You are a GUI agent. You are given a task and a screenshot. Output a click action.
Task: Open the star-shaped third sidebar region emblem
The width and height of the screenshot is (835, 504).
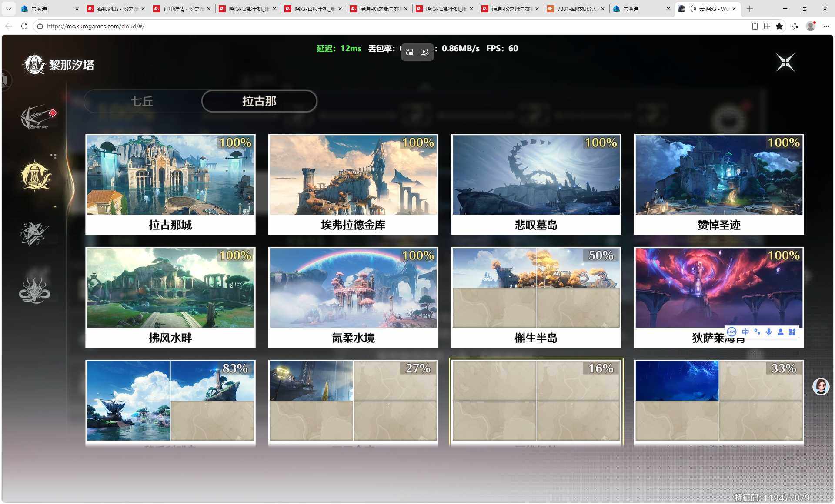[x=34, y=233]
